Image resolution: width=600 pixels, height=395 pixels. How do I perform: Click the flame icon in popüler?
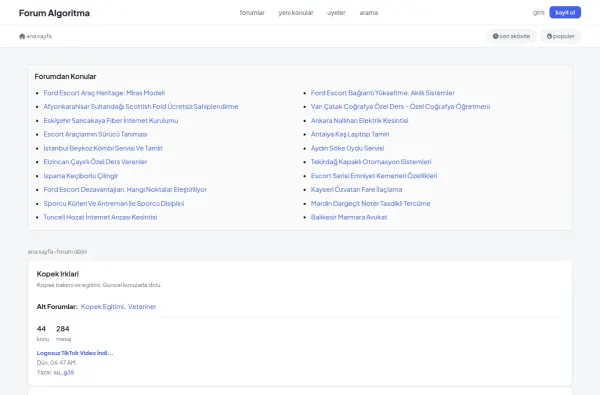pyautogui.click(x=549, y=36)
